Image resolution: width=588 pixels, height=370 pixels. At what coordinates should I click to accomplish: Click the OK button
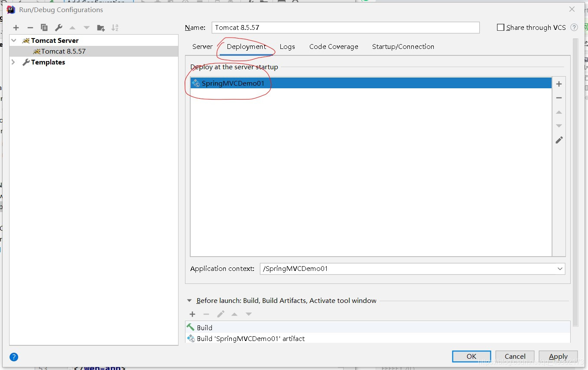pyautogui.click(x=471, y=357)
